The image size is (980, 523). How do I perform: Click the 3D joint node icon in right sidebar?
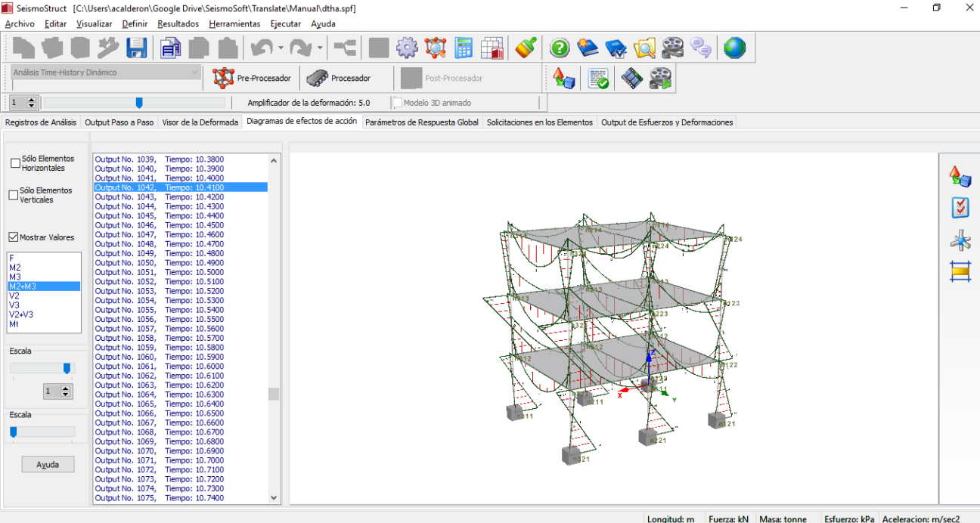click(960, 241)
